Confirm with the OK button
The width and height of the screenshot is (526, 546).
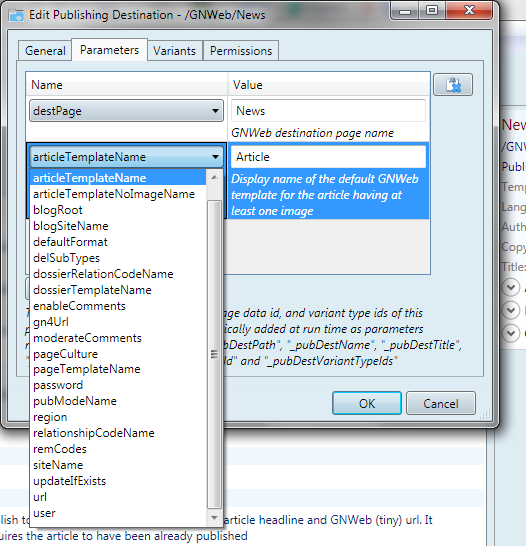[367, 403]
